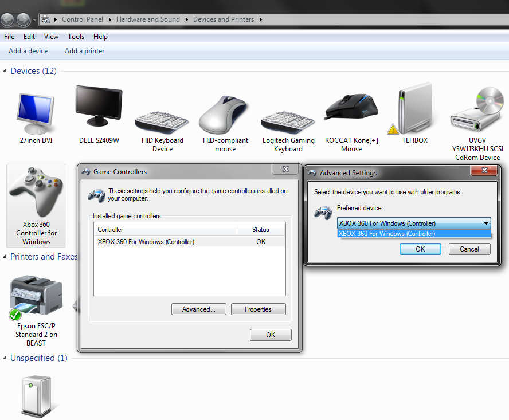Click Control Panel in the address breadcrumb
Screen dimensions: 509x420
click(x=83, y=19)
